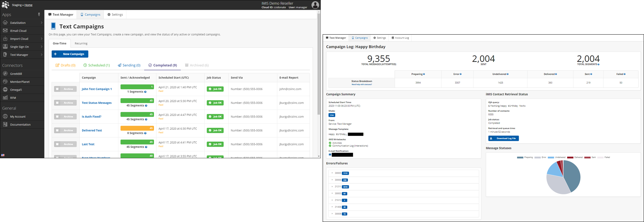Tick the Archive checkbox for Delivered Test
This screenshot has height=222, width=644.
(x=57, y=130)
